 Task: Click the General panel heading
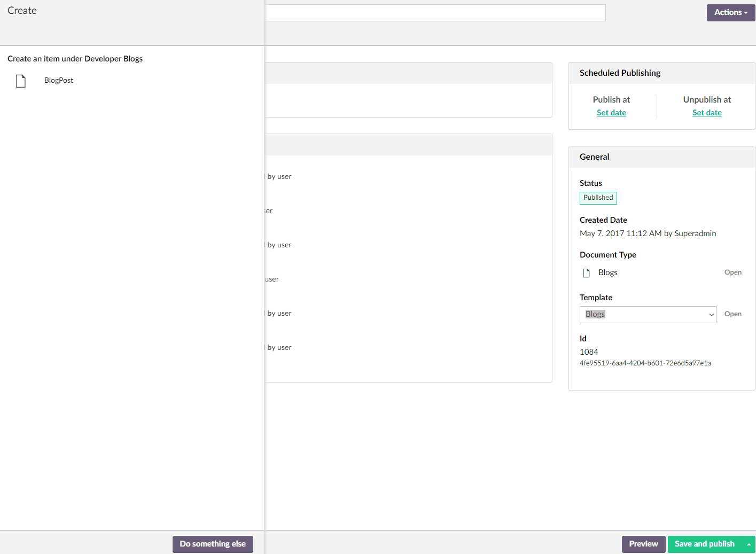594,157
